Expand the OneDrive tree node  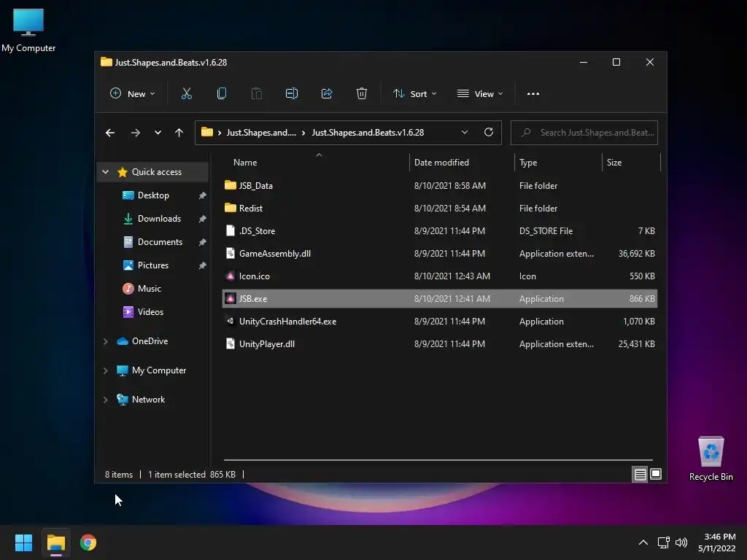tap(105, 341)
